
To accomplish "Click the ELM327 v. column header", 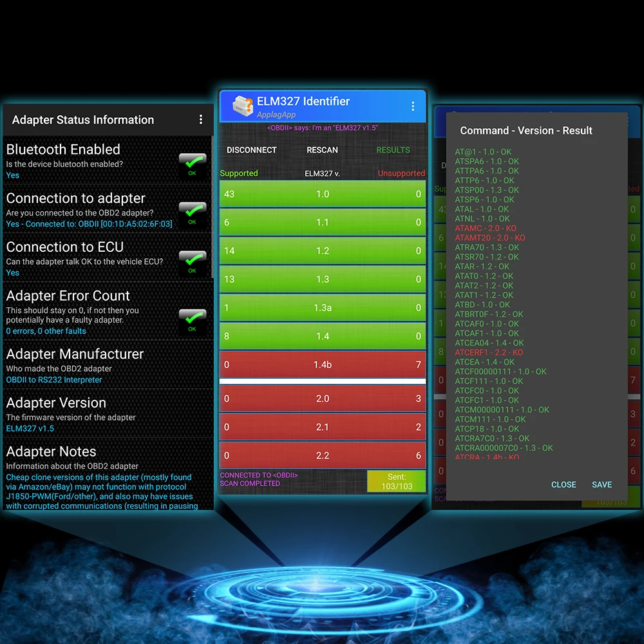I will 323,174.
